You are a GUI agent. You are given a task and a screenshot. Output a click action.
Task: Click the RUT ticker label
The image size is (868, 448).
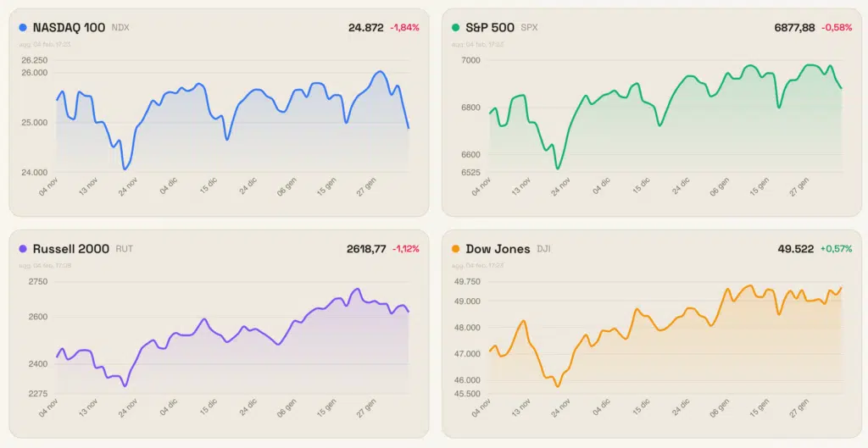(x=125, y=250)
